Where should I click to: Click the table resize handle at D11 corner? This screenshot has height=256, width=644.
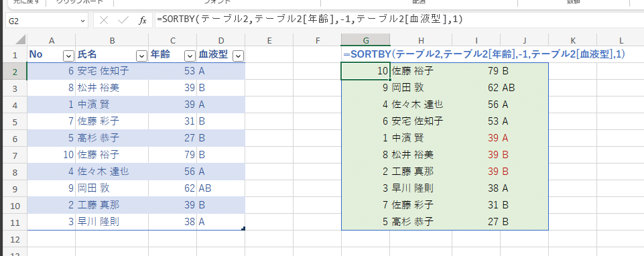(243, 229)
